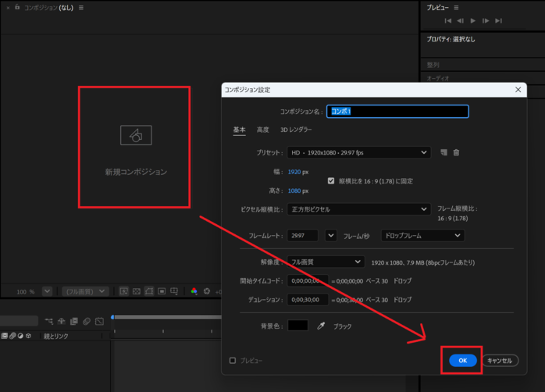
Task: Toggle the mask and shape path visibility
Action: click(x=149, y=291)
